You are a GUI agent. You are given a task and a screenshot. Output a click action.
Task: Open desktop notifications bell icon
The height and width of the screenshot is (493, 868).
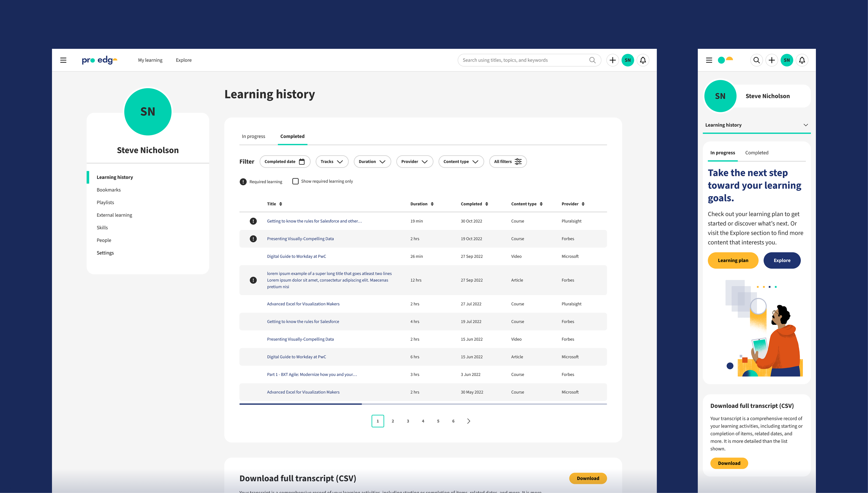[643, 60]
